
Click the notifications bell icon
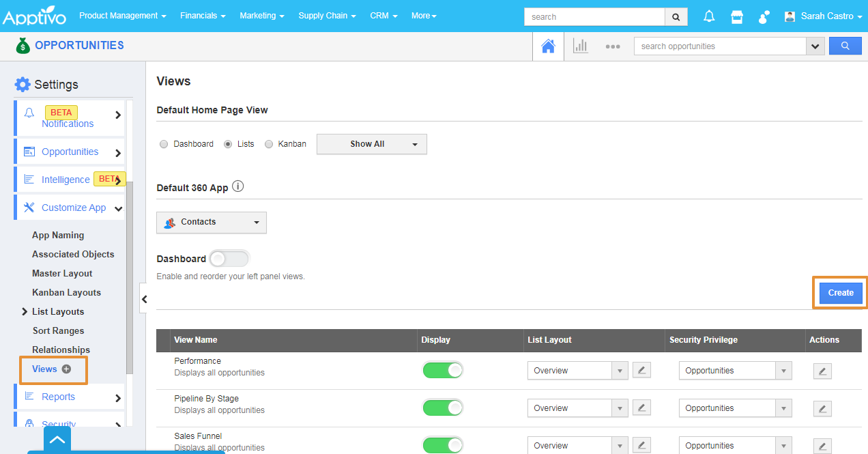pyautogui.click(x=709, y=16)
